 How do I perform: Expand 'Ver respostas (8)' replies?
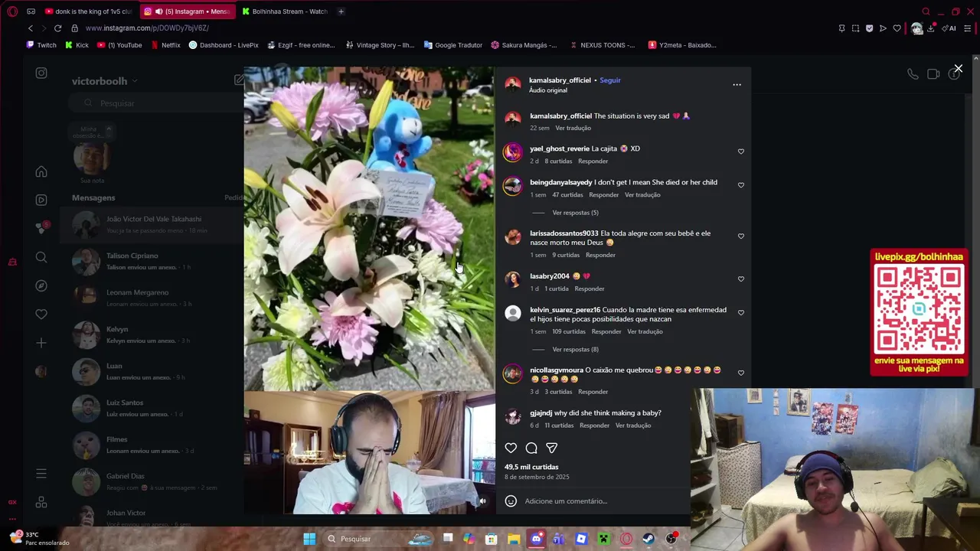point(575,350)
